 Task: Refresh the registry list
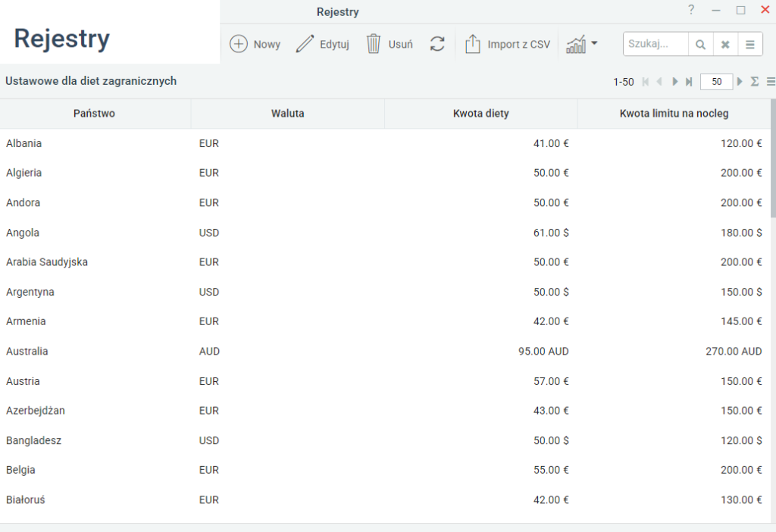[437, 44]
